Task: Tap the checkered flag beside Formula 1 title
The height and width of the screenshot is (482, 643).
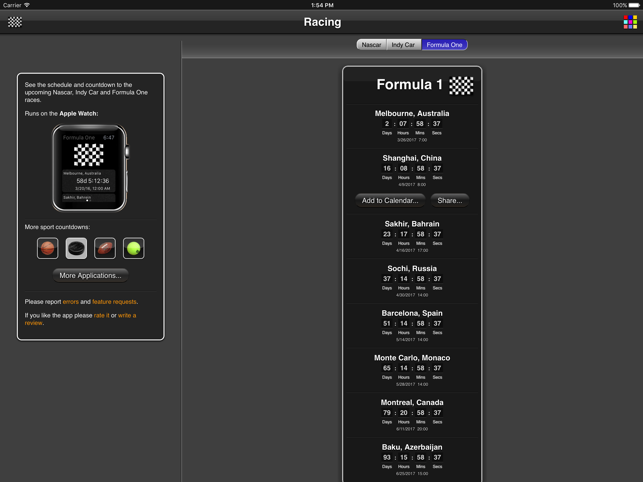Action: tap(461, 85)
